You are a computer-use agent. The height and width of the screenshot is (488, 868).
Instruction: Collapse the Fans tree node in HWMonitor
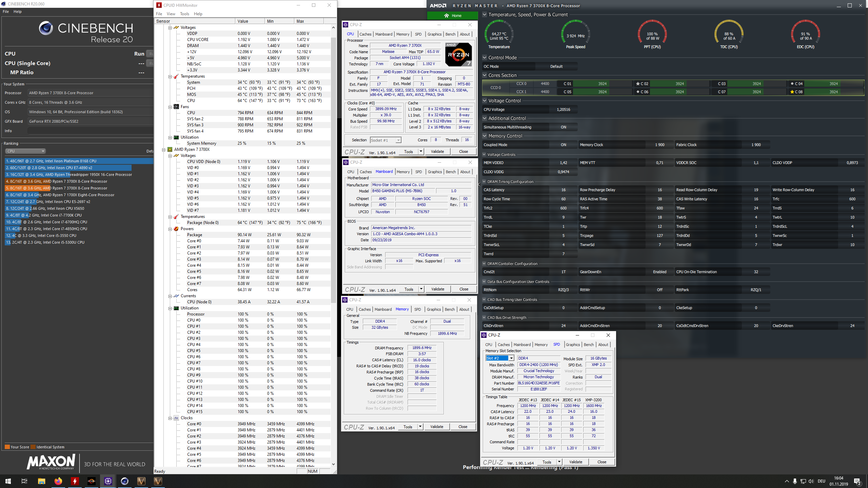tap(170, 107)
